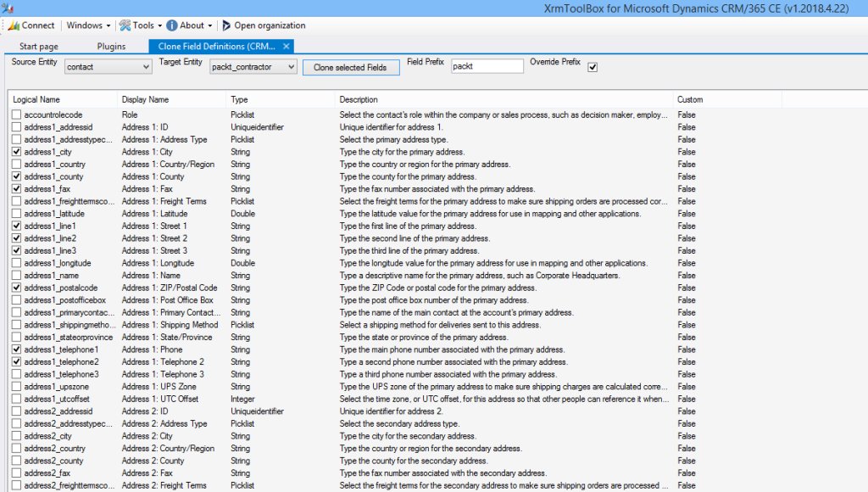This screenshot has height=492, width=868.
Task: Click the 'Address 1: UPS Zone' cell
Action: (x=159, y=387)
